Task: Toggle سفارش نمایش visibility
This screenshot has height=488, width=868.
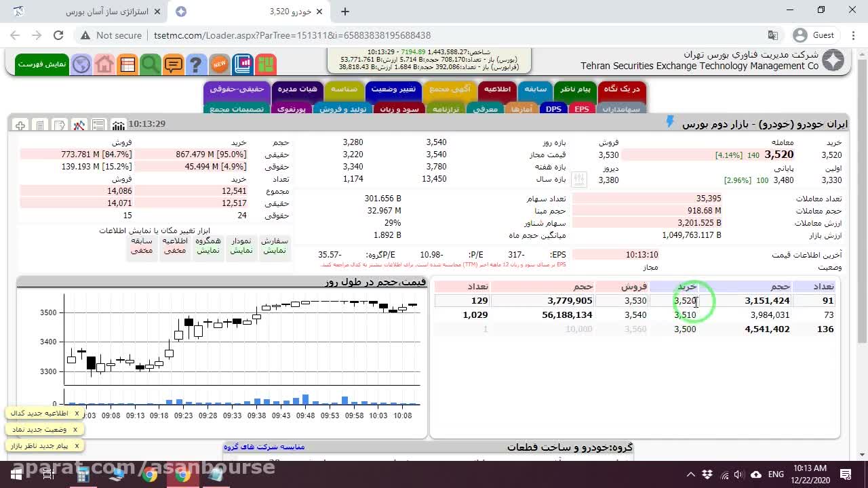Action: 275,245
